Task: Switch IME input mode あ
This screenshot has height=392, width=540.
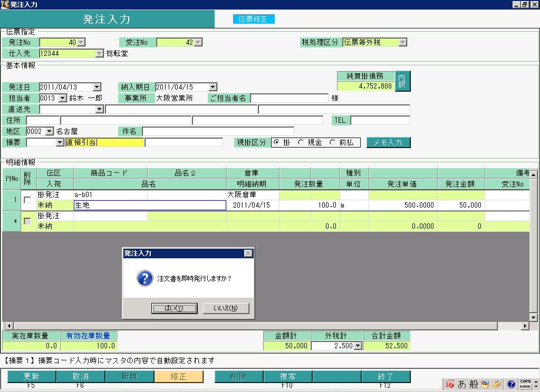Action: click(461, 384)
